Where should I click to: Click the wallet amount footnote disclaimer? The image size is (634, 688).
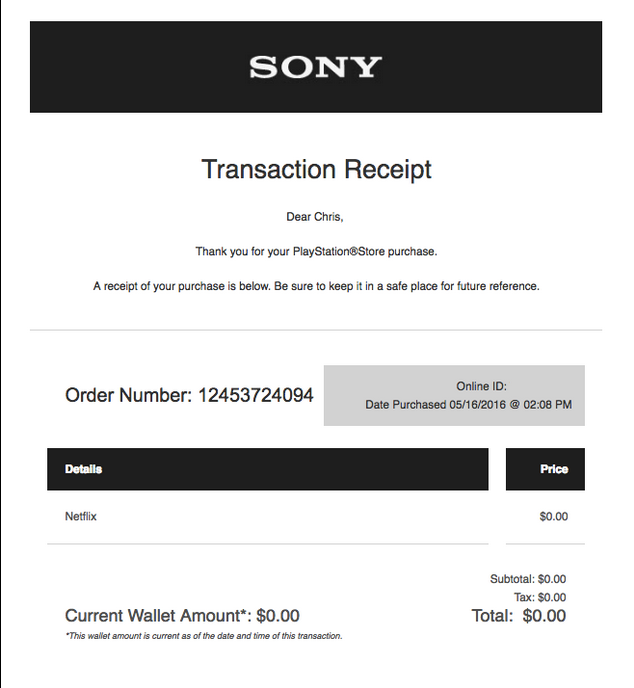pyautogui.click(x=203, y=636)
